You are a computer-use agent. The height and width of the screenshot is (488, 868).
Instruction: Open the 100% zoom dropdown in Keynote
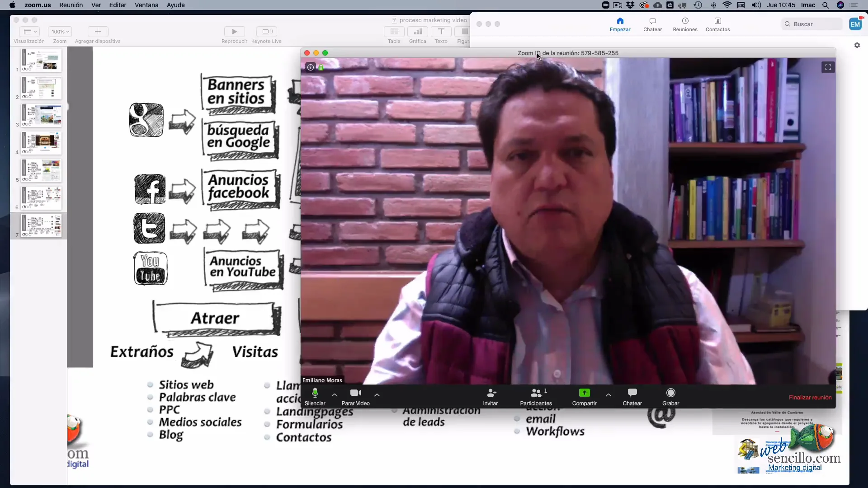(60, 32)
